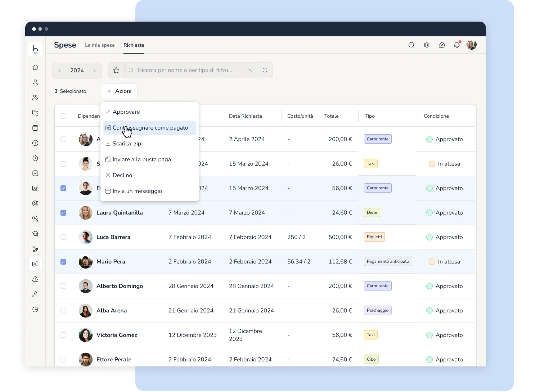Tick the Ettore Perale checkbox
This screenshot has width=540, height=392.
63,360
